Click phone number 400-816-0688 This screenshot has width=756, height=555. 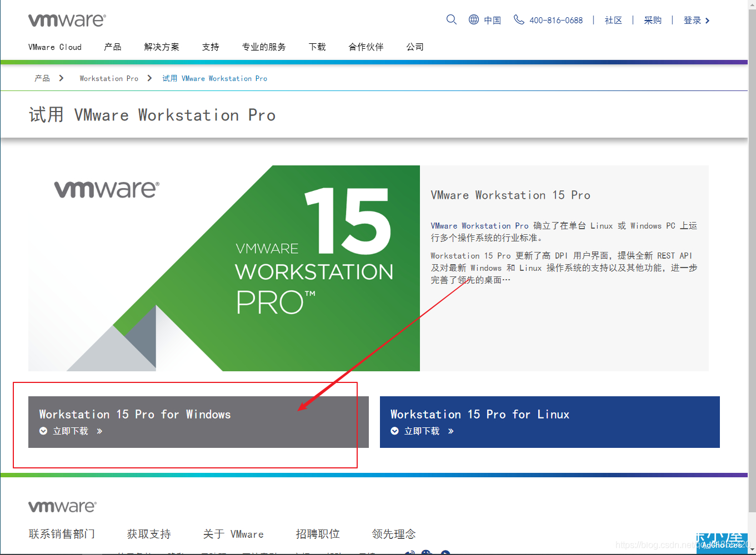click(x=556, y=21)
